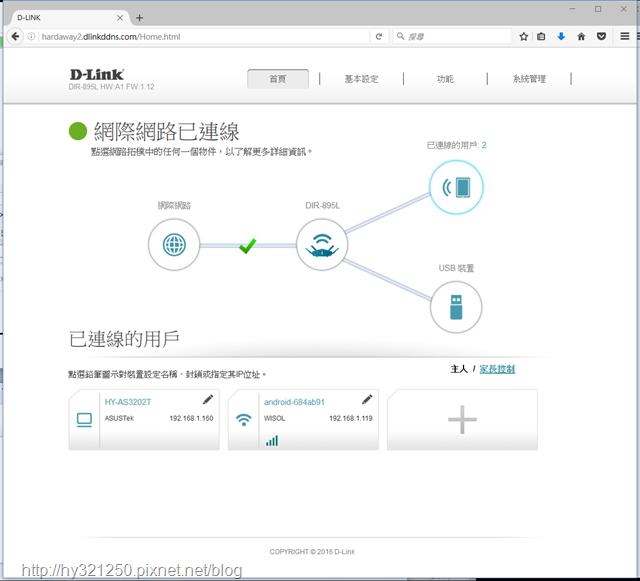Click IP address 192.168.1.160
The image size is (640, 581).
point(191,418)
